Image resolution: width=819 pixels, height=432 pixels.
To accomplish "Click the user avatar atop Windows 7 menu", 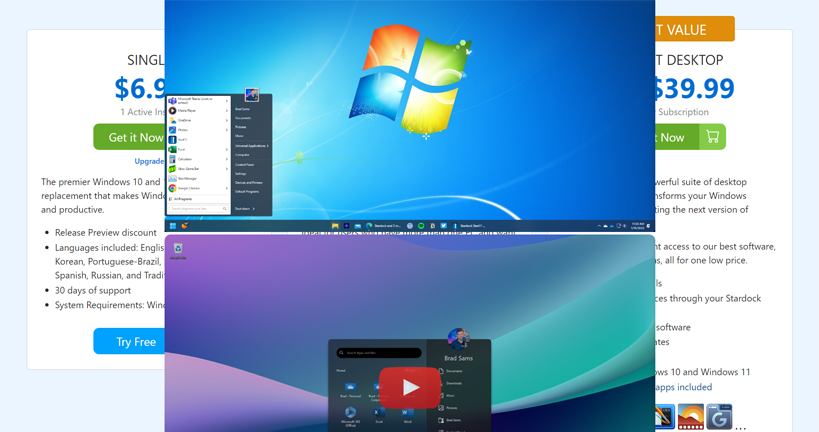I will pyautogui.click(x=252, y=95).
